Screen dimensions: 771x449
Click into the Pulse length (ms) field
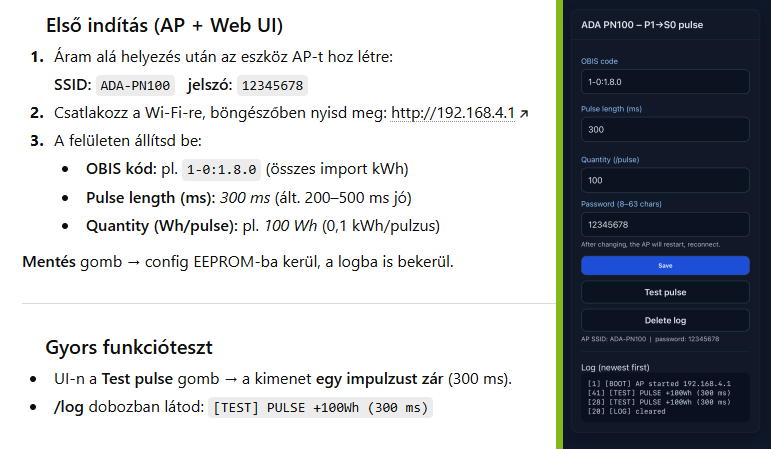[665, 130]
